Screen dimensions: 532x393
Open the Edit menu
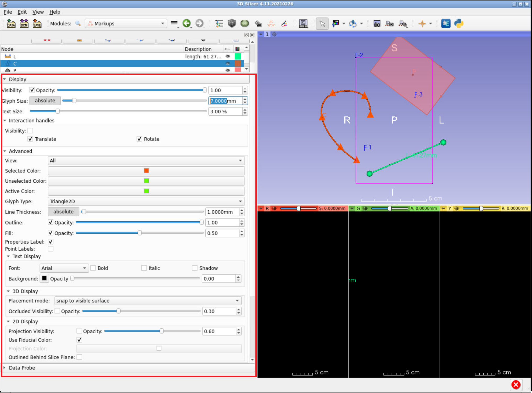coord(22,12)
